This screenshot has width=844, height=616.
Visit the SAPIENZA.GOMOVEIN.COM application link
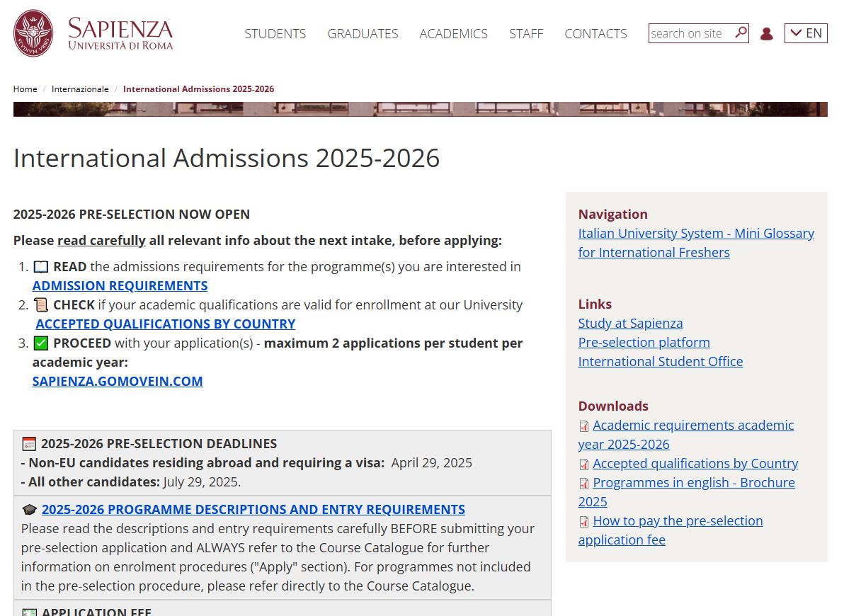pos(118,382)
